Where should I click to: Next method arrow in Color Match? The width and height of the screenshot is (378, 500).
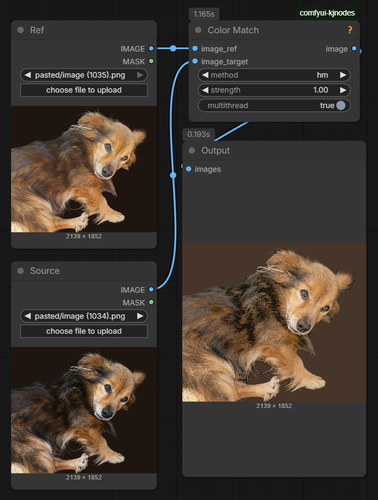(343, 75)
